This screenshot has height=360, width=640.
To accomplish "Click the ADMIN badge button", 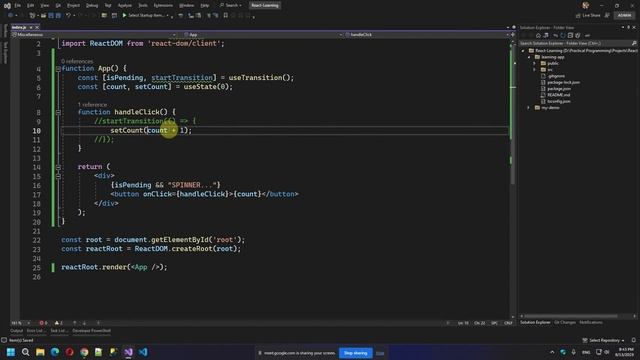I will (624, 16).
